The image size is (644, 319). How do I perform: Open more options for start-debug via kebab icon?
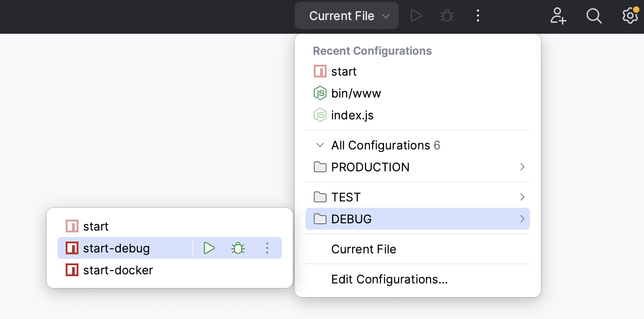(x=267, y=248)
